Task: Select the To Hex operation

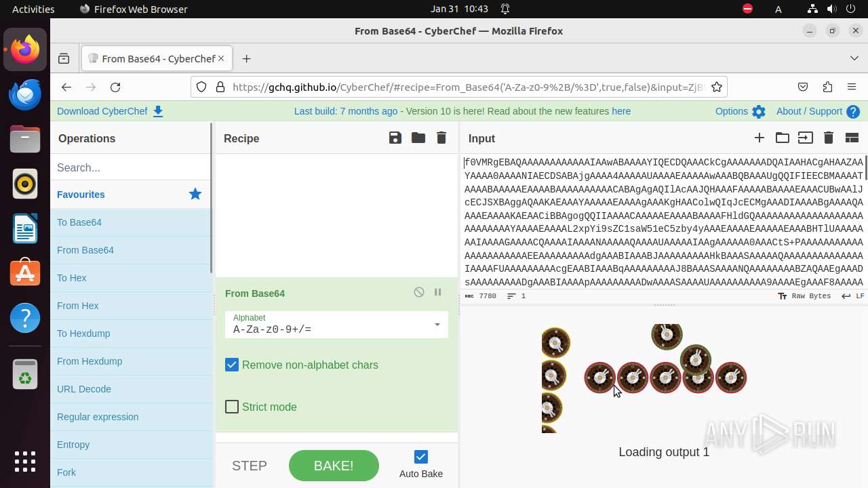Action: coord(132,278)
